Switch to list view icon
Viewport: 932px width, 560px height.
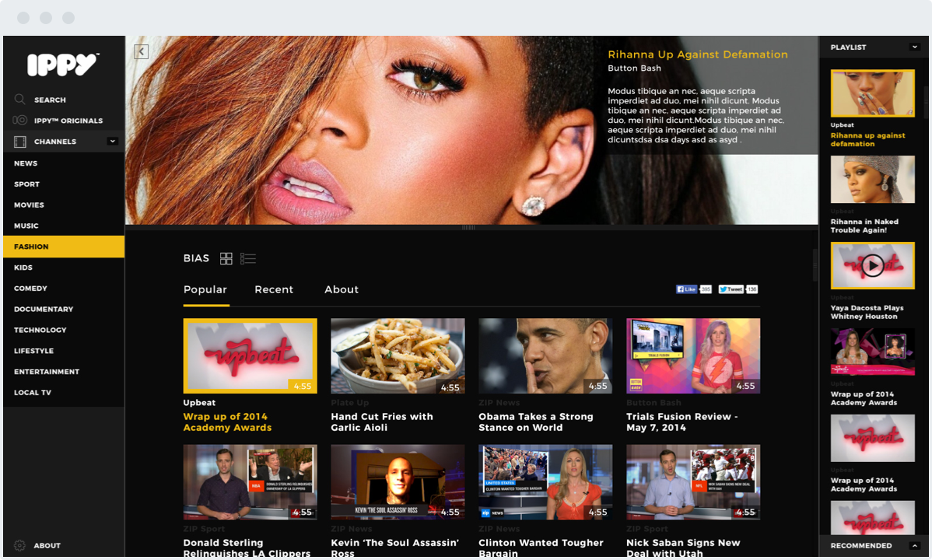248,258
